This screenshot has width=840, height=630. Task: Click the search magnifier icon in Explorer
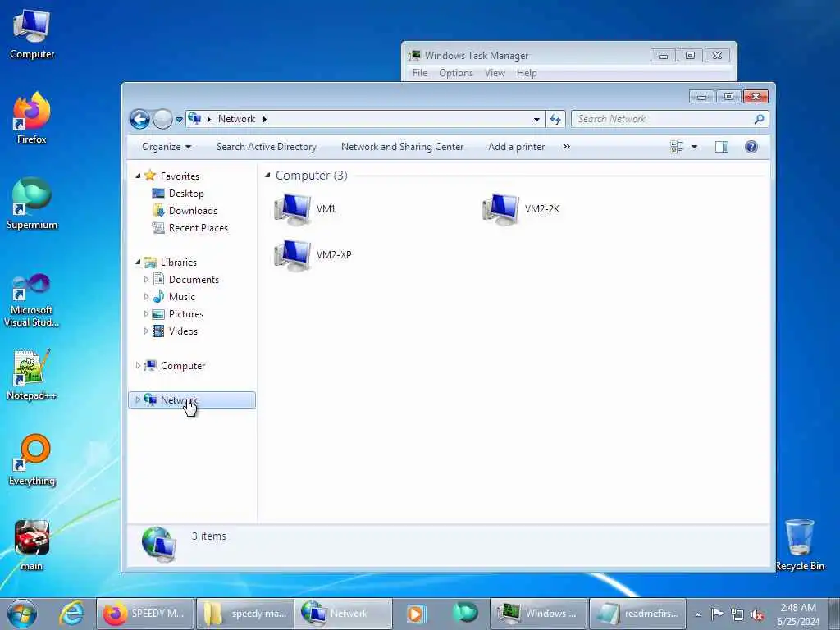tap(759, 119)
